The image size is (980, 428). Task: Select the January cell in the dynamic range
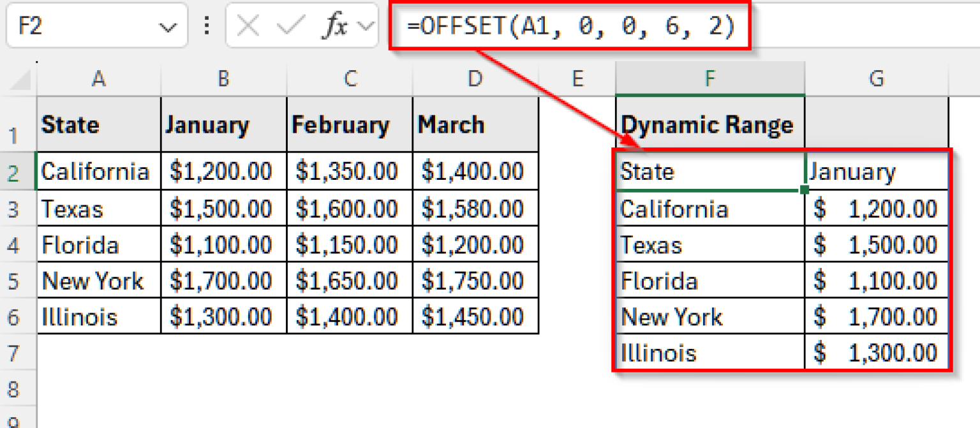tap(877, 171)
